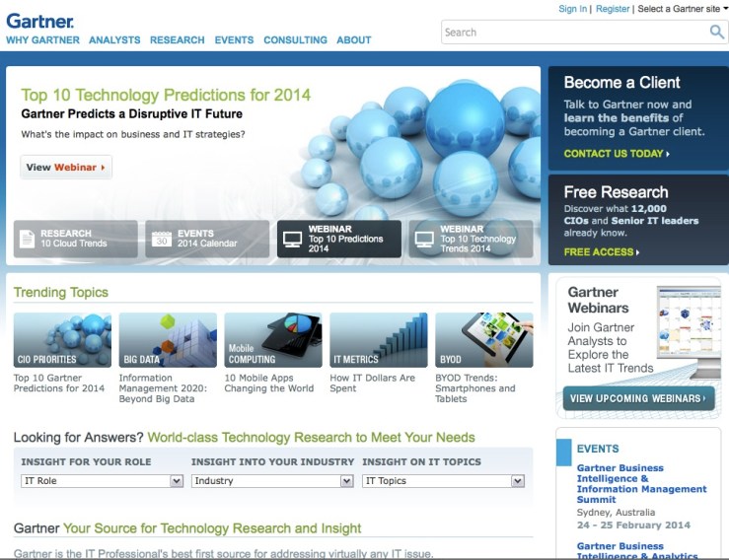This screenshot has width=729, height=560.
Task: Click the search magnifier icon
Action: coord(716,33)
